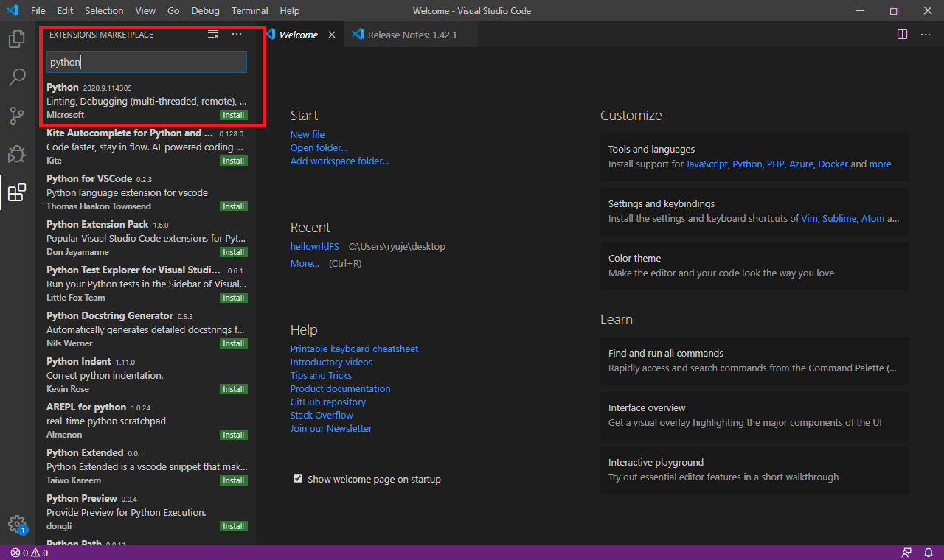Open the Help menu
944x560 pixels.
pyautogui.click(x=290, y=11)
